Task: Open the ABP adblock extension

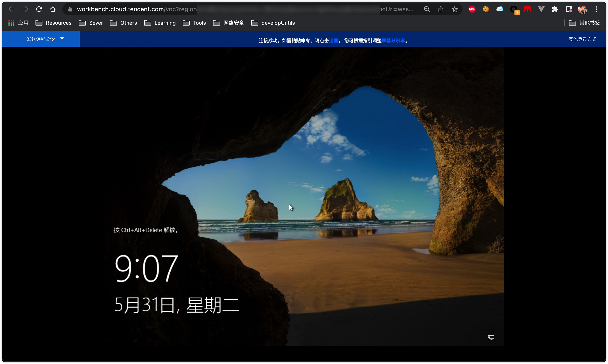Action: click(472, 9)
